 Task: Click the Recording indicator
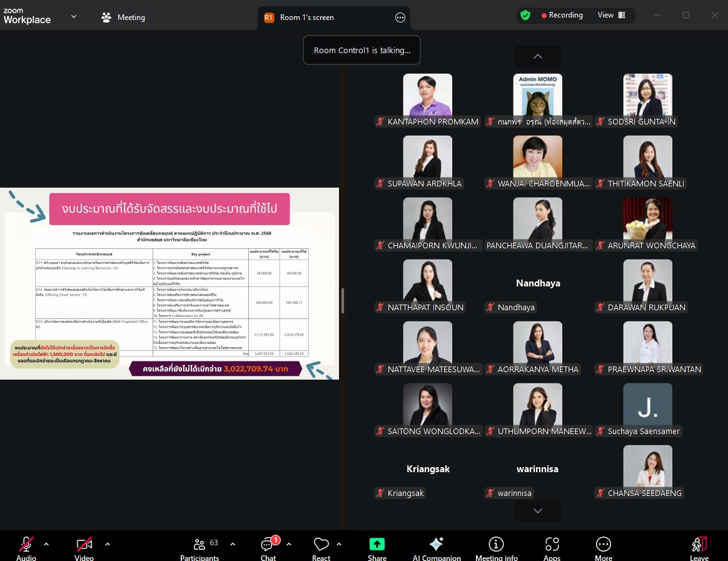pyautogui.click(x=562, y=15)
